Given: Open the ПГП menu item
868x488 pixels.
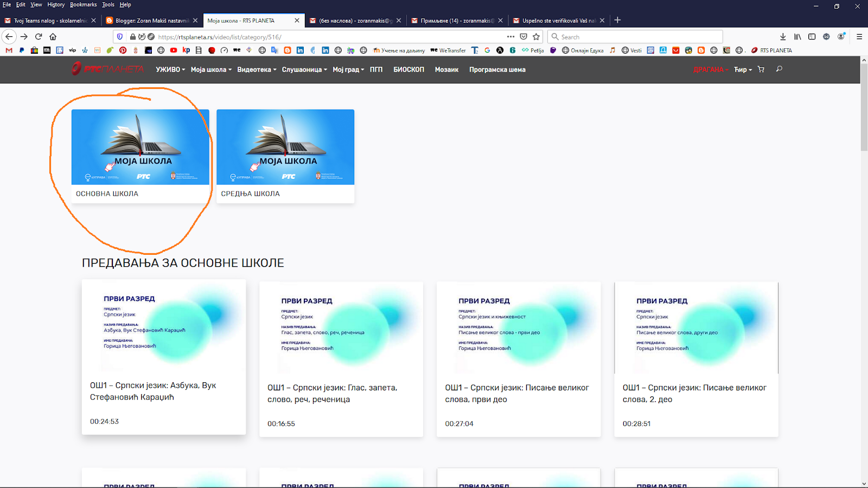Looking at the screenshot, I should [x=376, y=69].
